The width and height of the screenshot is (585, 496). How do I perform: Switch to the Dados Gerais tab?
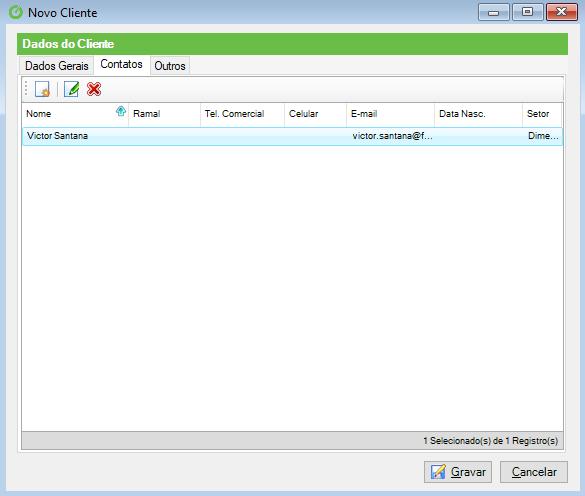click(x=57, y=66)
